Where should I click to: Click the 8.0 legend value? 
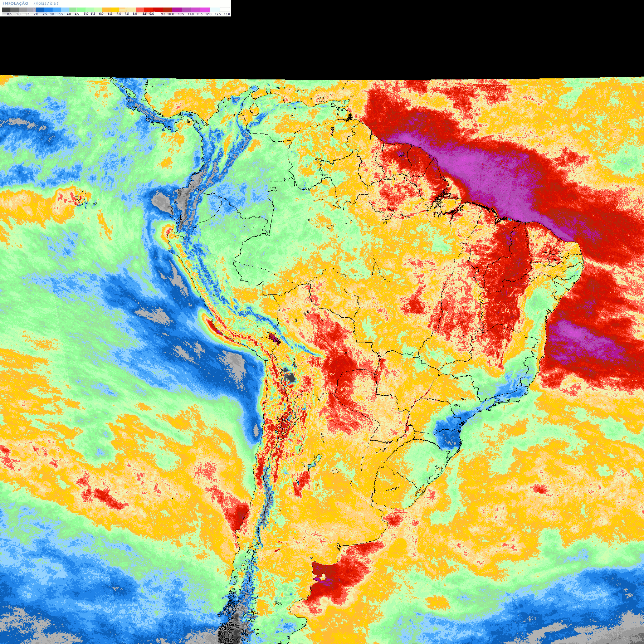coord(135,14)
